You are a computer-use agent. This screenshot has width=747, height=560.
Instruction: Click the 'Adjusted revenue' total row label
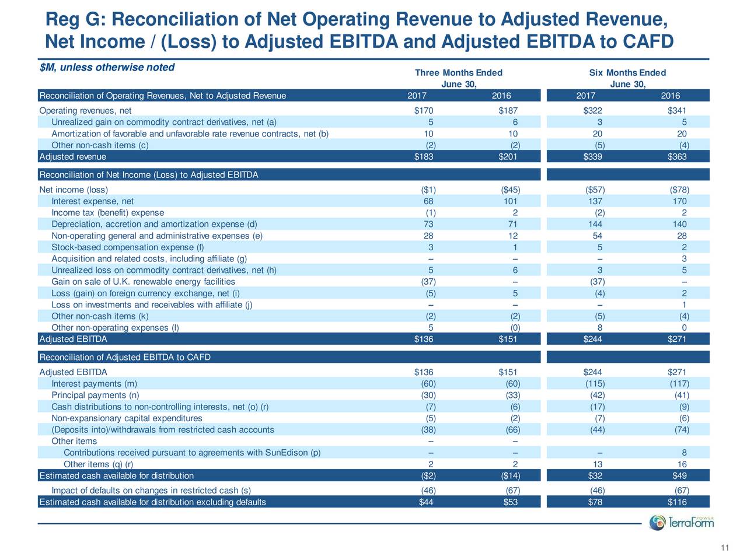coord(72,156)
